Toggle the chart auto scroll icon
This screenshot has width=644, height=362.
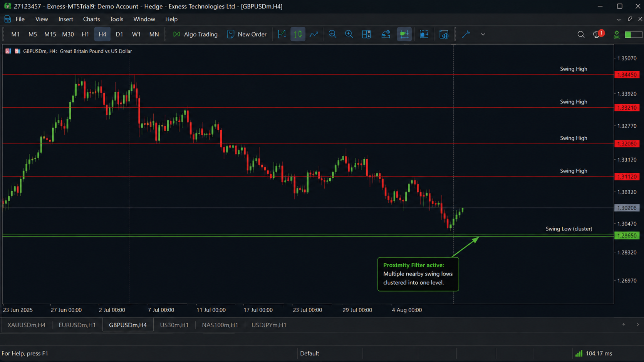point(404,34)
